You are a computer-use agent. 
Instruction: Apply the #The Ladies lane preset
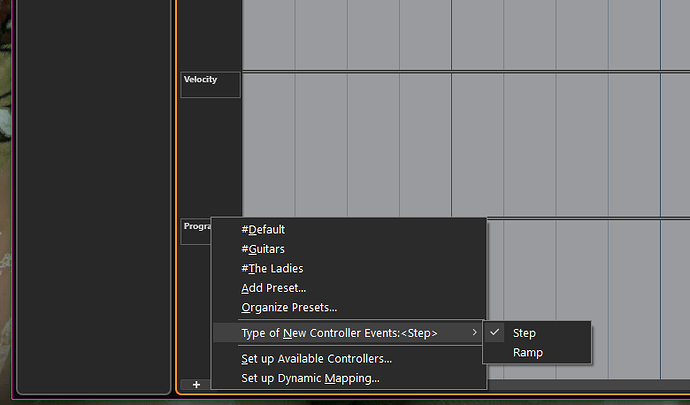coord(272,268)
